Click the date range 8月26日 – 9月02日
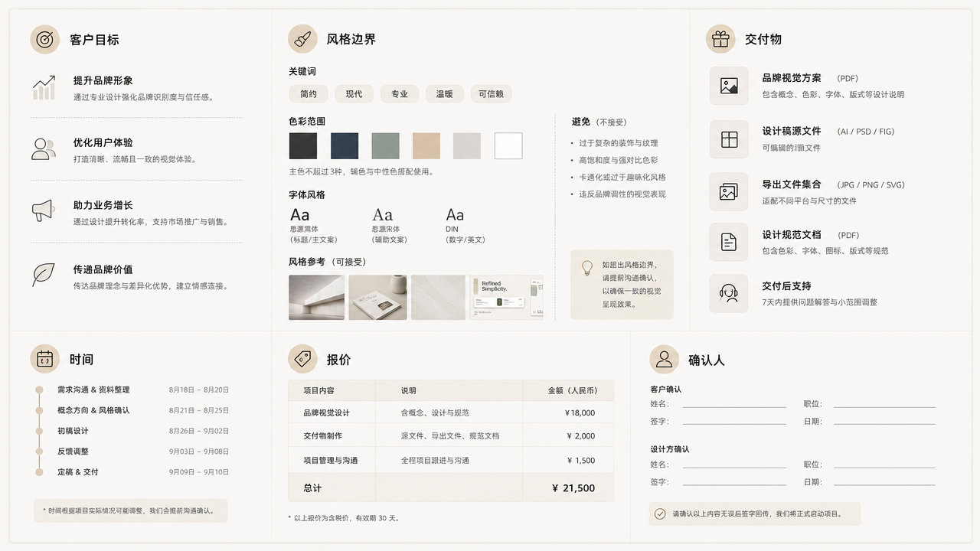The height and width of the screenshot is (551, 980). coord(199,431)
